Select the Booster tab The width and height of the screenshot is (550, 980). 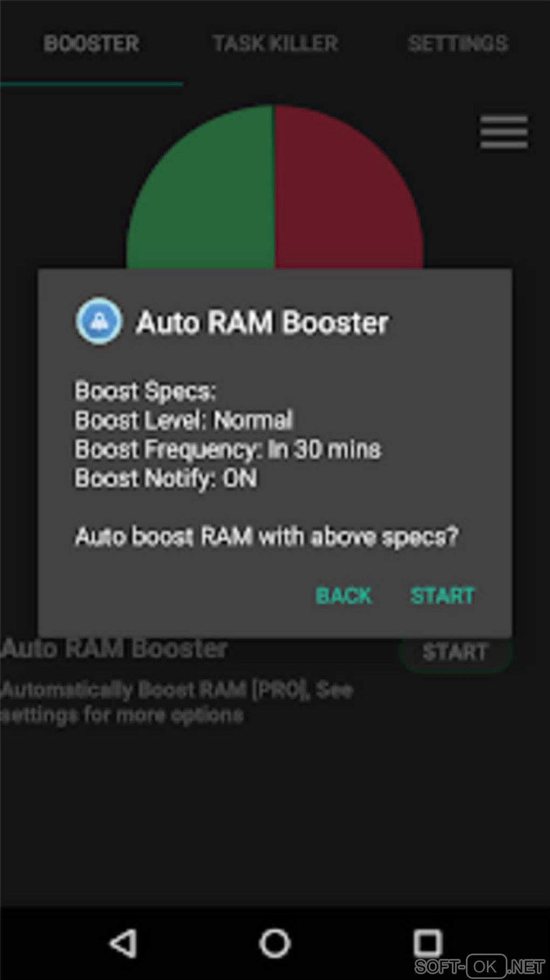(x=91, y=43)
